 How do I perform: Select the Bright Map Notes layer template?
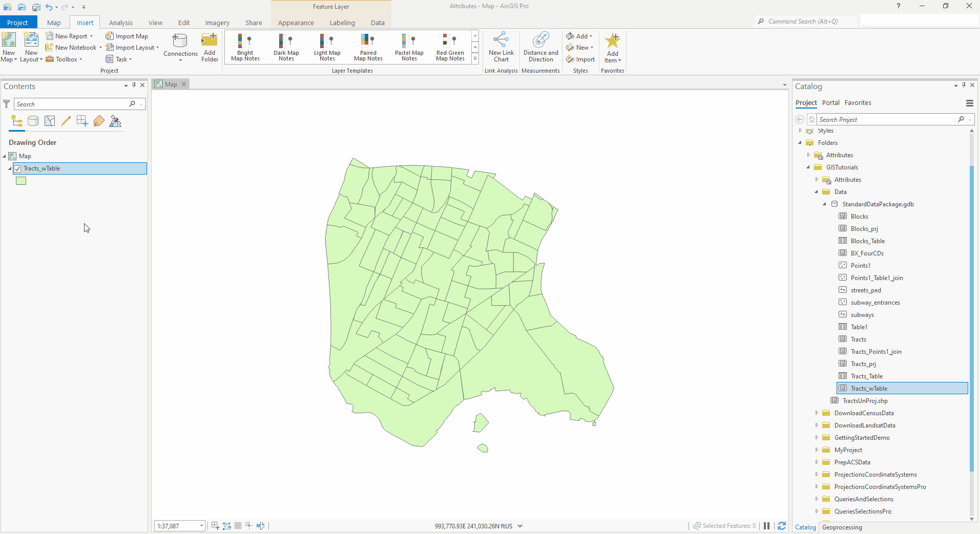point(245,47)
